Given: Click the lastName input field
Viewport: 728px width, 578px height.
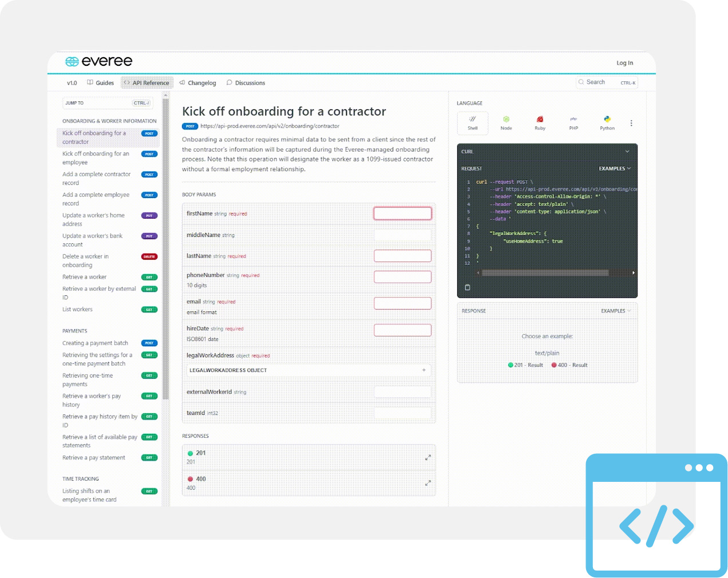Looking at the screenshot, I should 402,256.
